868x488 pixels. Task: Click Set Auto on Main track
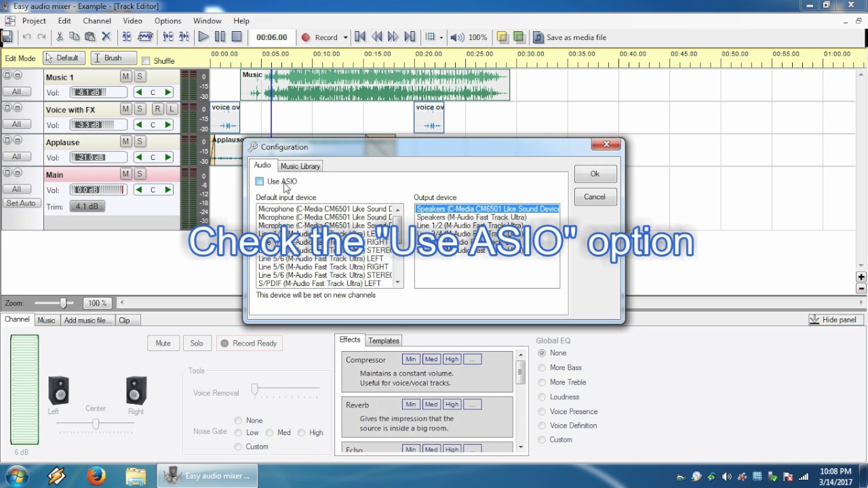[21, 203]
